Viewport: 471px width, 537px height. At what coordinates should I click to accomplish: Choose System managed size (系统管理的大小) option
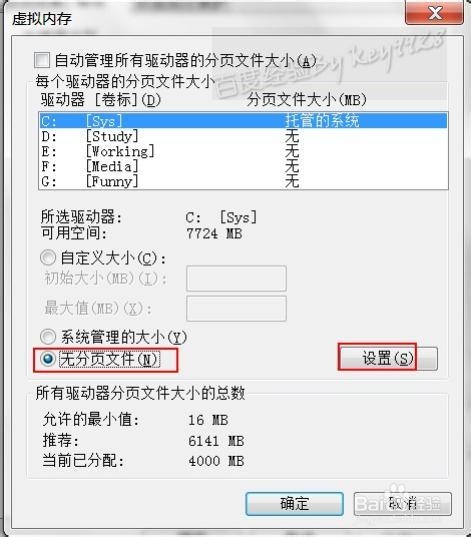48,337
